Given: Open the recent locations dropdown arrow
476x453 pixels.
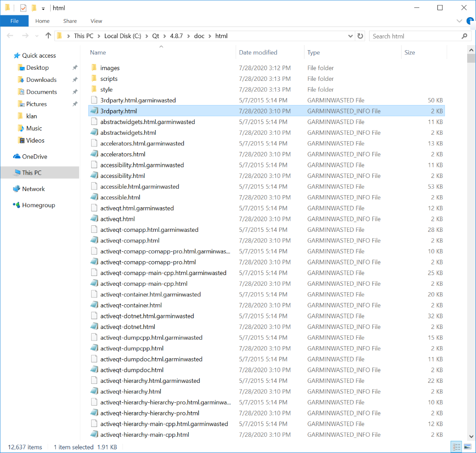Looking at the screenshot, I should coord(36,36).
